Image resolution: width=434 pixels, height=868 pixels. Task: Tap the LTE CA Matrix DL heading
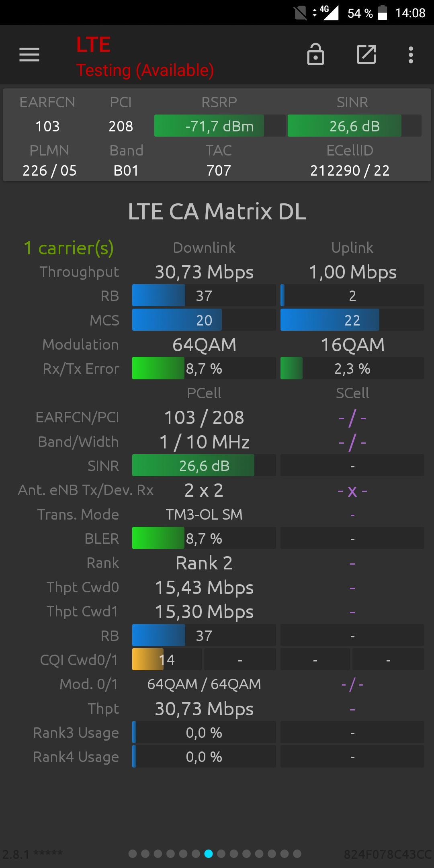(x=217, y=211)
